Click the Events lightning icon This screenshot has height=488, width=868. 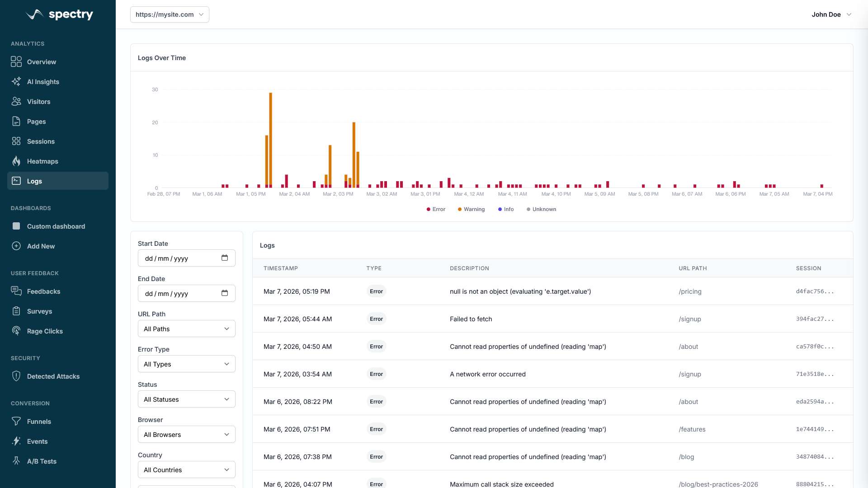pos(16,441)
